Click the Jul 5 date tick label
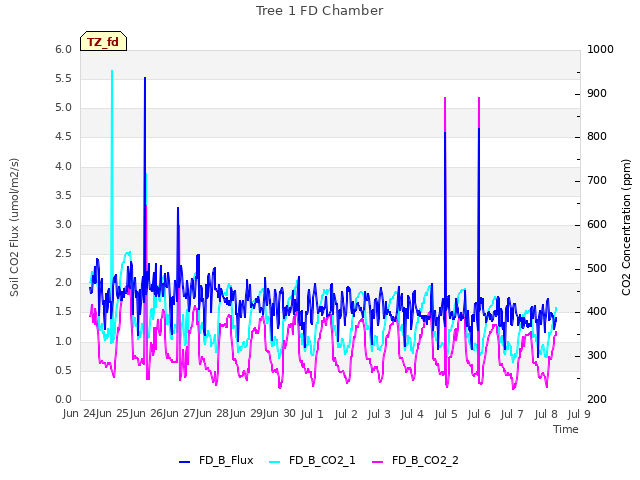This screenshot has width=640, height=480. (x=446, y=414)
